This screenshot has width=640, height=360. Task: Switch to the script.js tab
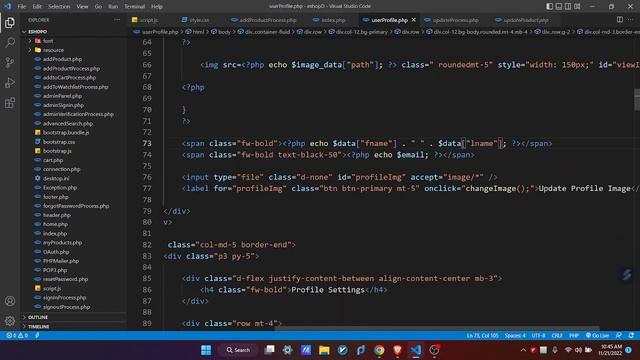[149, 20]
